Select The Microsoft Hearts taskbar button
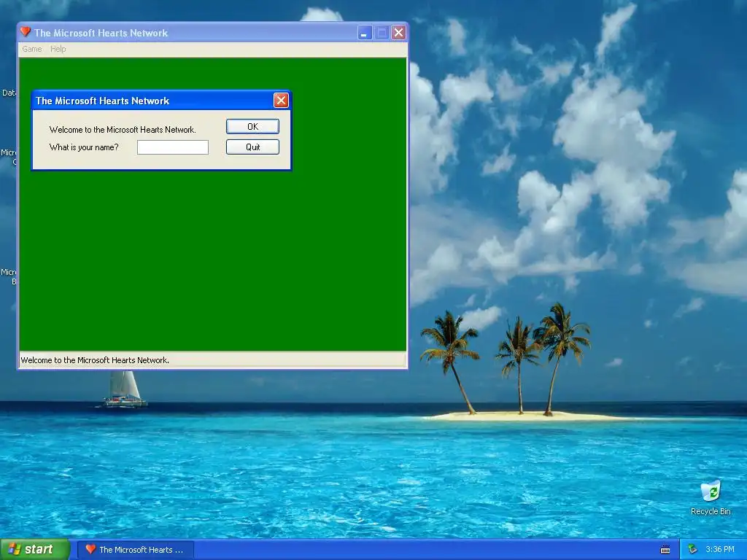Viewport: 747px width, 560px height. [136, 550]
